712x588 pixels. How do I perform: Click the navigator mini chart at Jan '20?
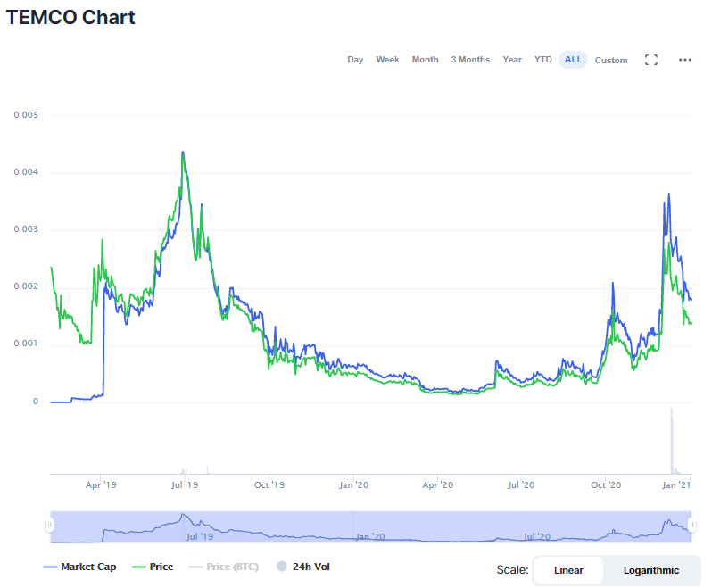pyautogui.click(x=370, y=536)
